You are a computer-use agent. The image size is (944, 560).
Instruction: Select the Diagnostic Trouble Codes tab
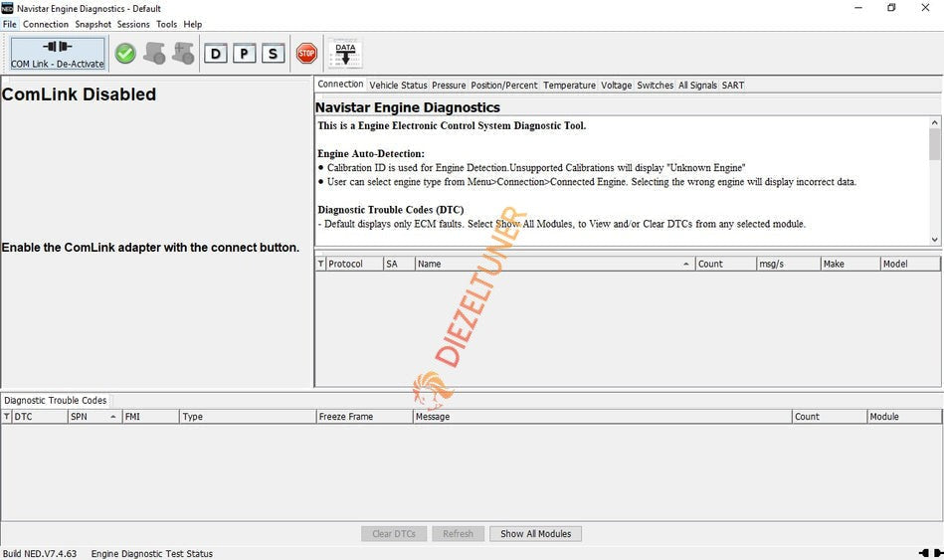click(56, 401)
